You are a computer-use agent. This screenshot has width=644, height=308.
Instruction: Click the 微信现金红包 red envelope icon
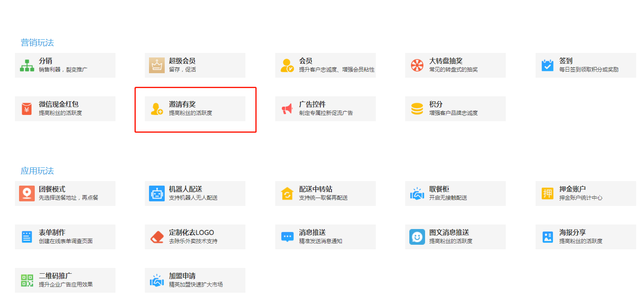26,109
